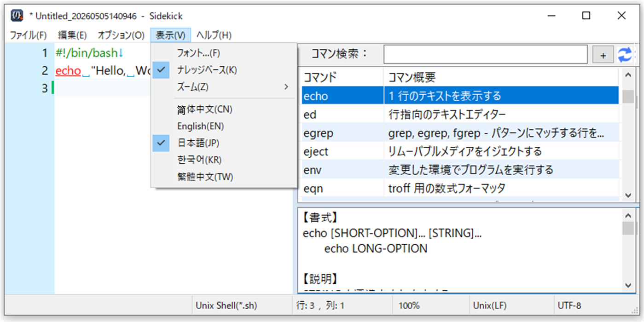Click the コマン概要 column header
The height and width of the screenshot is (322, 644).
(502, 77)
